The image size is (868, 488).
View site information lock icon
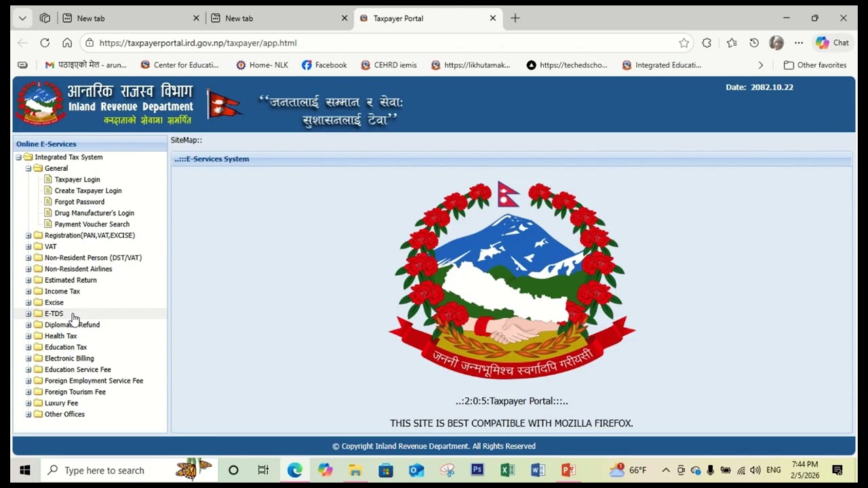89,43
